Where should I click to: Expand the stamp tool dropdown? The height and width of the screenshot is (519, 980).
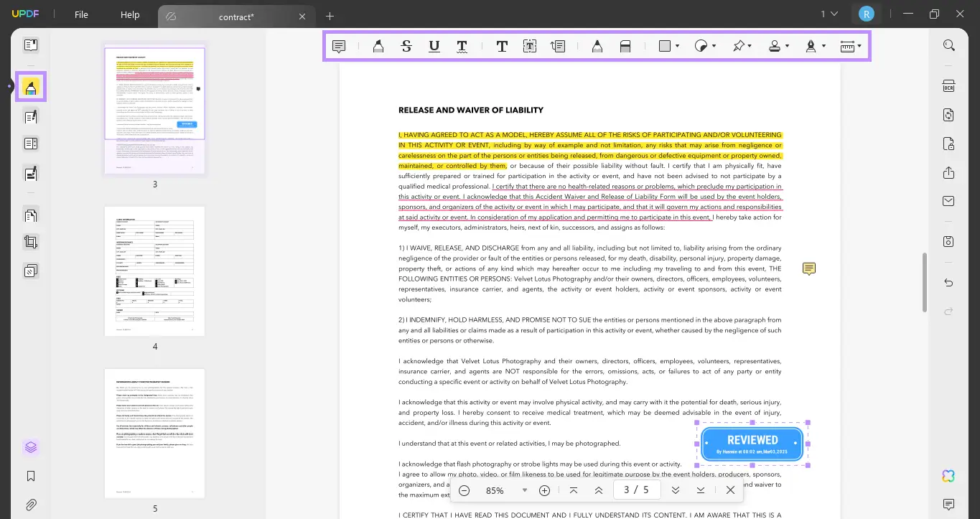pos(787,47)
